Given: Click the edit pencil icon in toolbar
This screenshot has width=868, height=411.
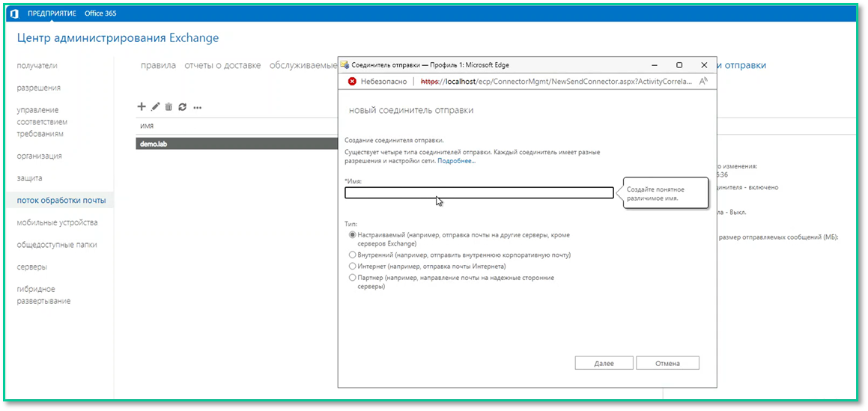Looking at the screenshot, I should point(156,107).
